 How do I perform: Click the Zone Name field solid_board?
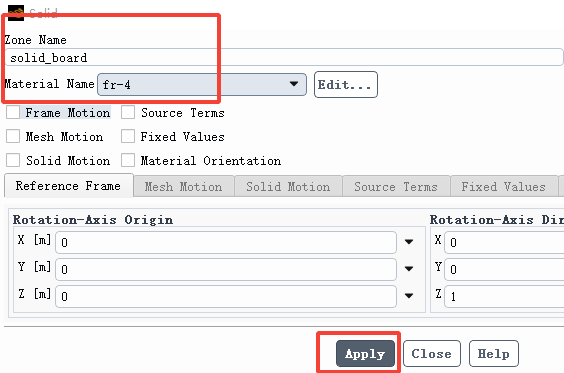284,58
